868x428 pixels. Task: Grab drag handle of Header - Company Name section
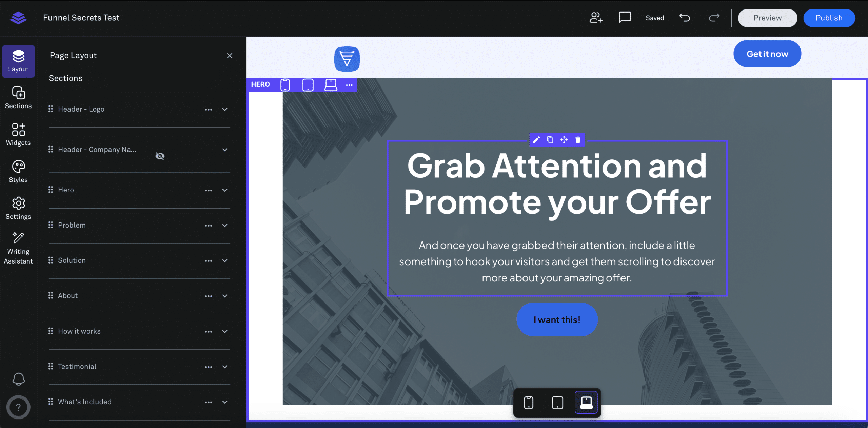(51, 149)
